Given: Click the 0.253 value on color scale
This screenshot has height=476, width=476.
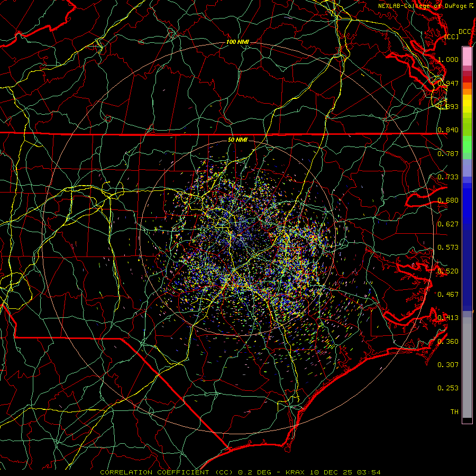Looking at the screenshot, I should [x=448, y=388].
